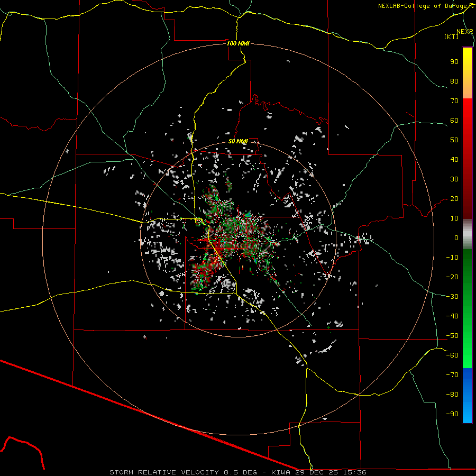Click the positive 10 knot scale label
Viewport: 476px width, 476px height.
coord(454,218)
